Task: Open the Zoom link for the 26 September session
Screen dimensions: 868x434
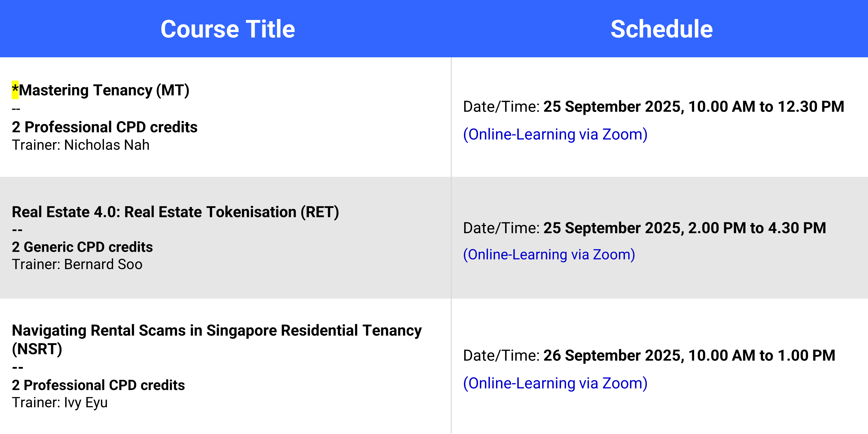Action: 555,383
